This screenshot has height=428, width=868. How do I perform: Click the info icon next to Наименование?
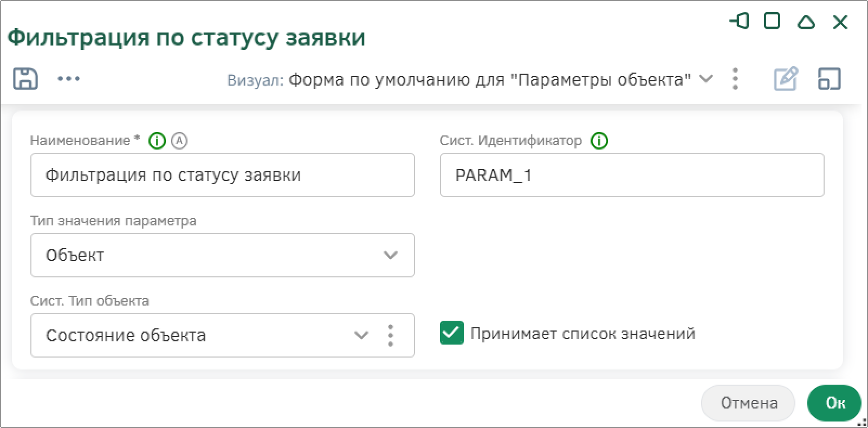click(157, 141)
